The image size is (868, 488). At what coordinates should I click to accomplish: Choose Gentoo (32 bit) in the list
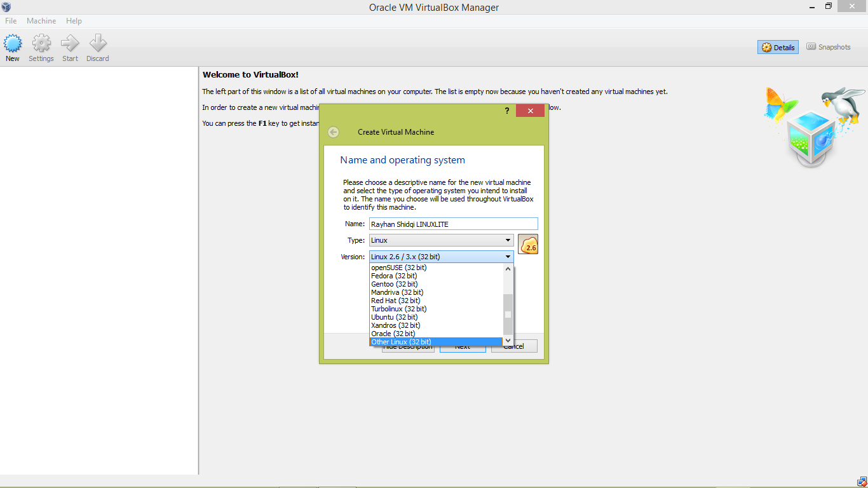[436, 284]
